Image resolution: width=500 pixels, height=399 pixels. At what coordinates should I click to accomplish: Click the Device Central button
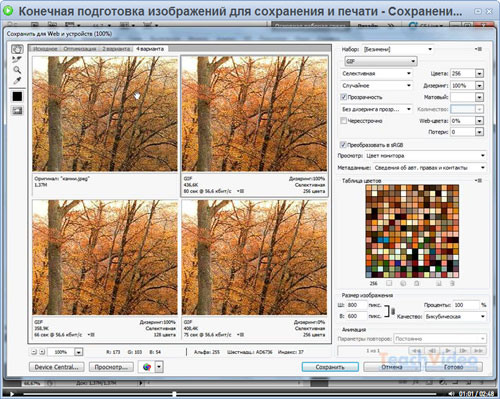[x=57, y=367]
